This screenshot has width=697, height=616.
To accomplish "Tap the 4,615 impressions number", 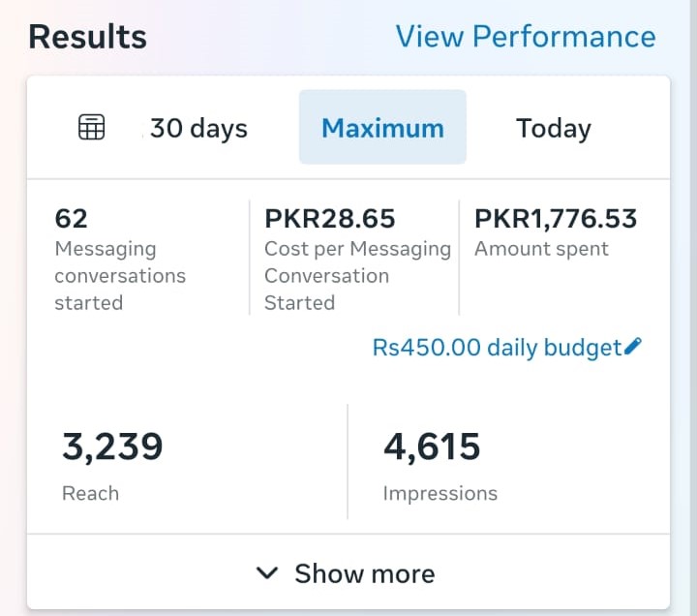I will coord(432,447).
